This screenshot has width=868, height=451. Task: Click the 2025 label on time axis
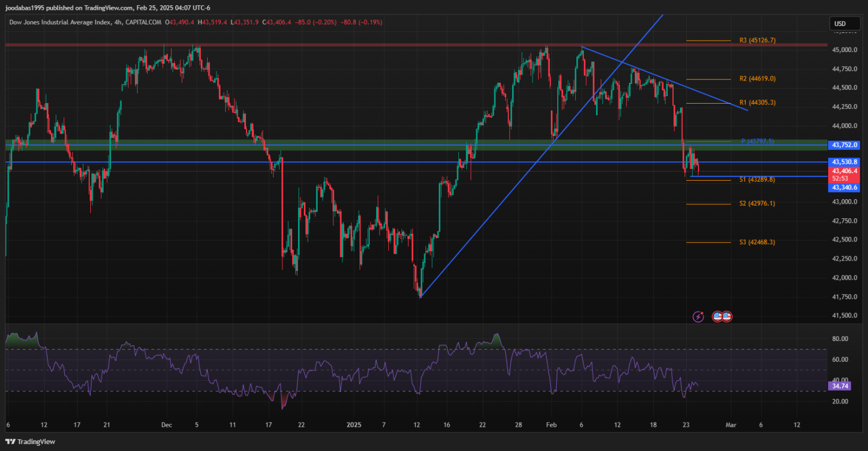(354, 424)
